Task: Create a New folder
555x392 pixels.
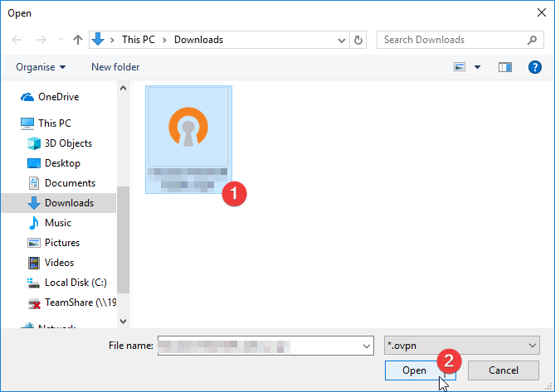Action: [x=115, y=67]
